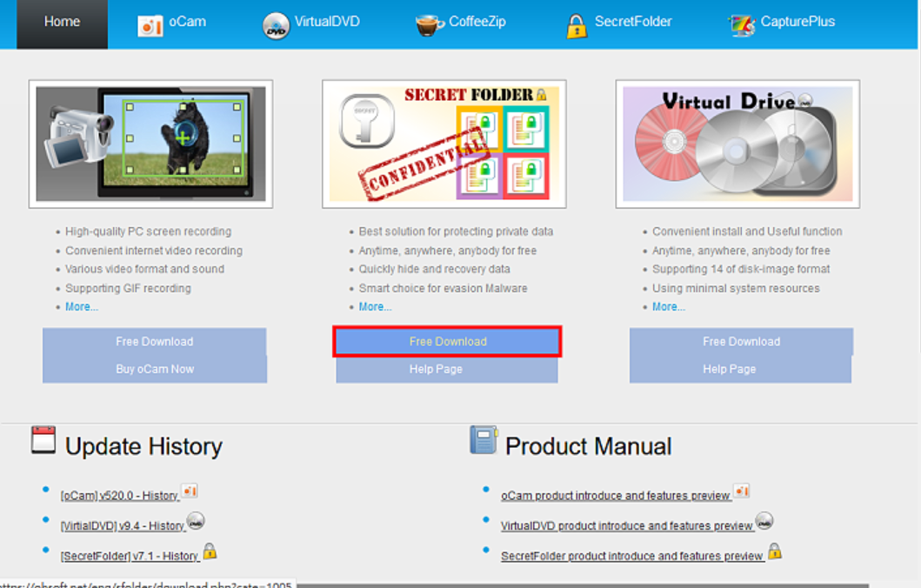Click Free Download for oCam
The width and height of the screenshot is (921, 588).
point(155,341)
